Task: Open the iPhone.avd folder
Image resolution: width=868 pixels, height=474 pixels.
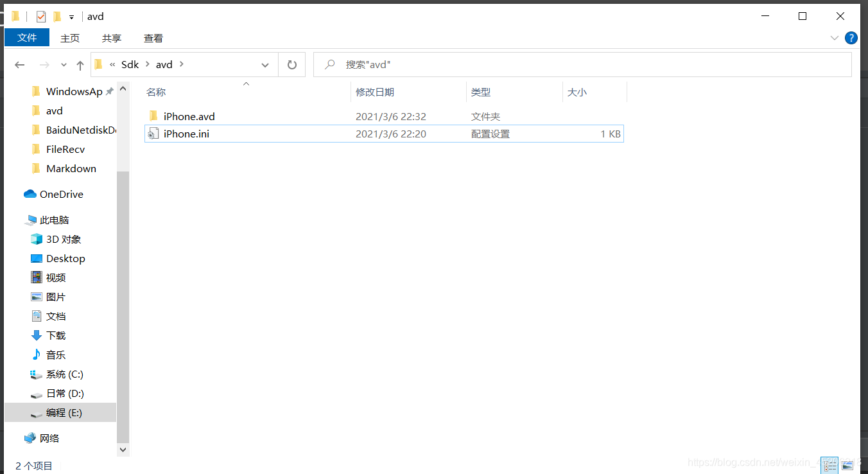Action: (189, 116)
